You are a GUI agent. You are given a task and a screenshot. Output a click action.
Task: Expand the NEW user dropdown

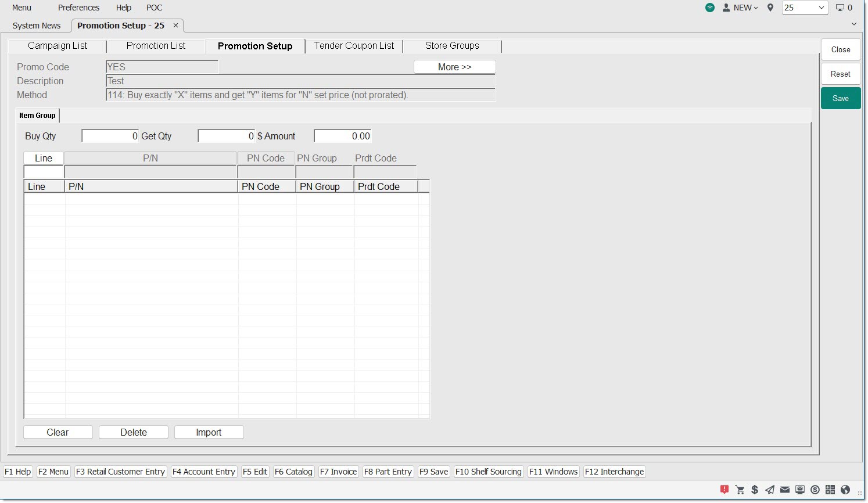(x=741, y=8)
